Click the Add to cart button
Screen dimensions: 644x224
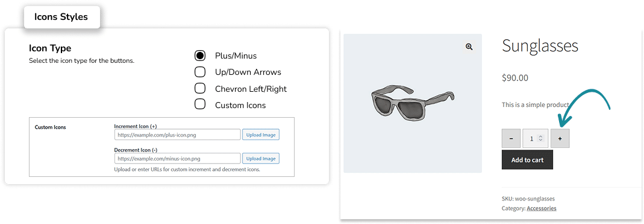click(x=527, y=160)
